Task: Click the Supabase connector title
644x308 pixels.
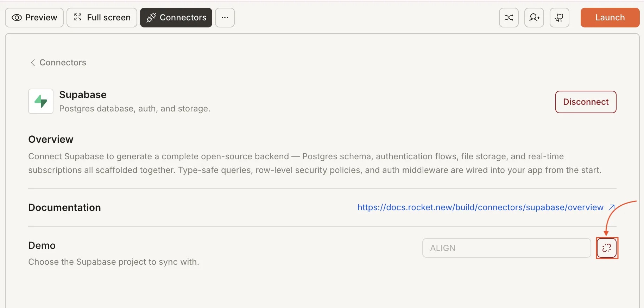Action: pyautogui.click(x=83, y=95)
